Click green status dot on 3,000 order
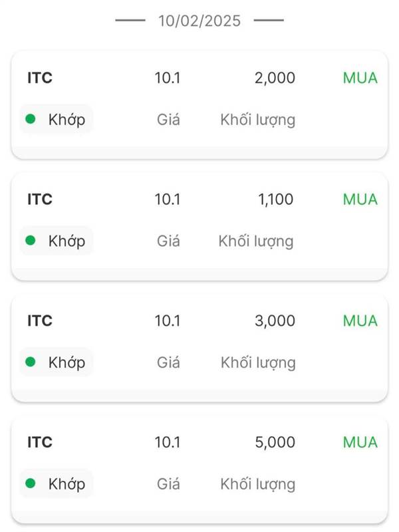This screenshot has height=532, width=399. click(31, 362)
